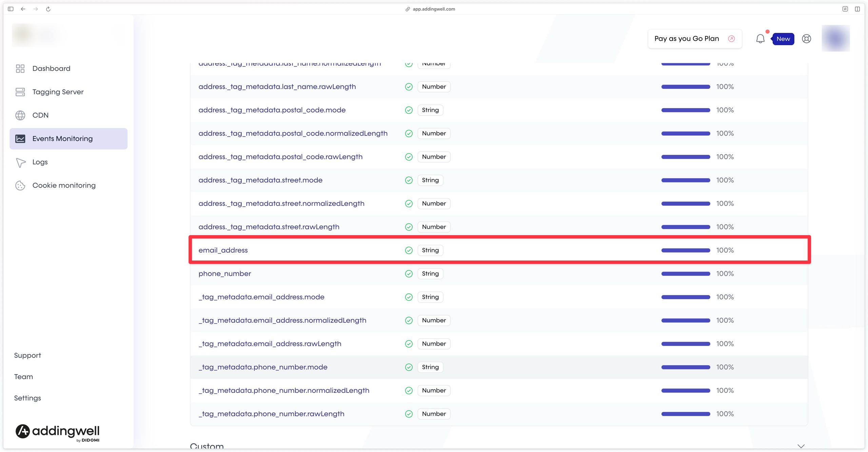868x452 pixels.
Task: Click the address._tag_metadata.street.rawLength progress bar
Action: 686,227
